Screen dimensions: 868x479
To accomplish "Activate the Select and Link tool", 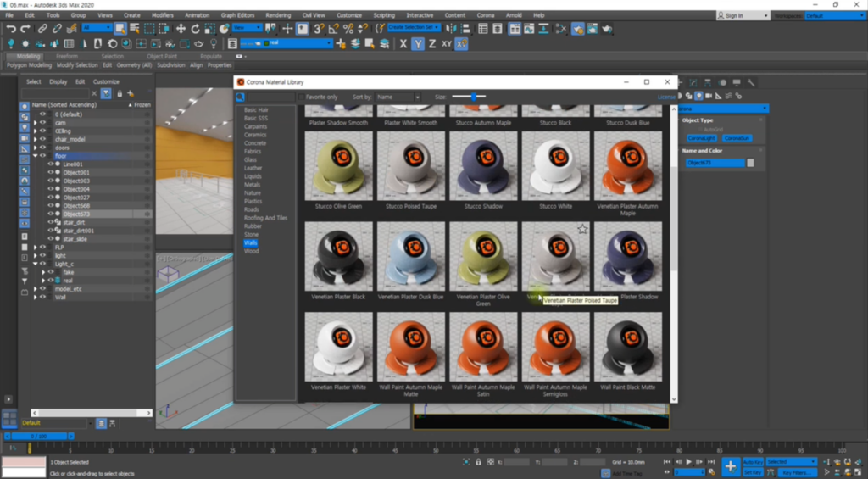I will pos(42,29).
